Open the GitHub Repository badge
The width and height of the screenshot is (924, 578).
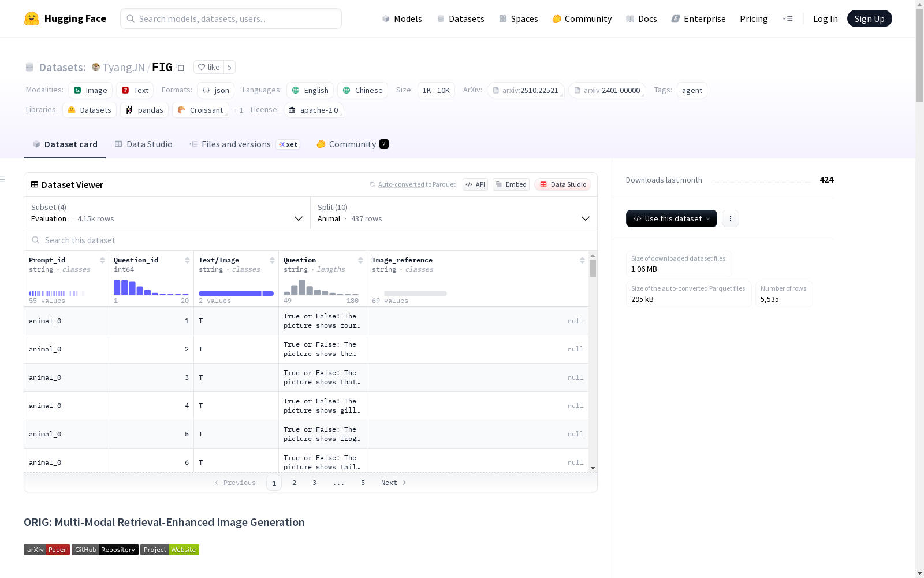point(105,550)
